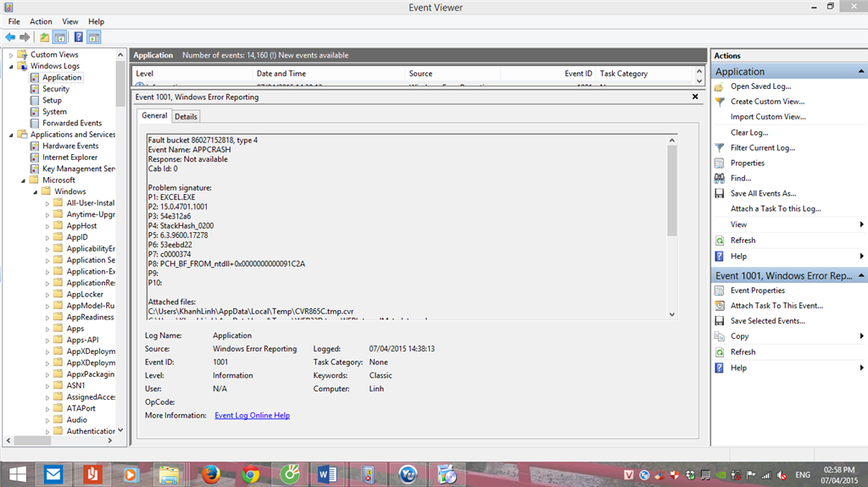Select Internet Explorer log in tree
This screenshot has height=487, width=868.
(70, 158)
